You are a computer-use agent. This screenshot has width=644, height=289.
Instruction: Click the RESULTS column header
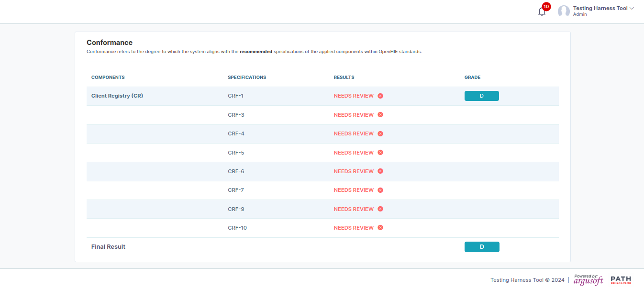pyautogui.click(x=344, y=78)
